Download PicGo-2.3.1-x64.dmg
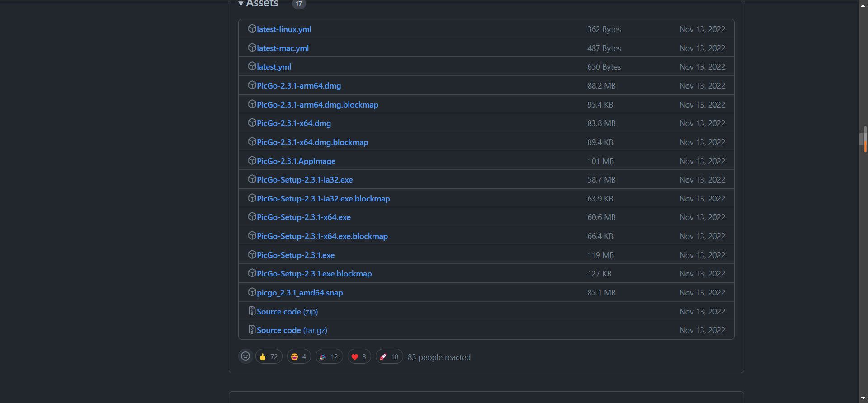Viewport: 868px width, 403px height. point(294,123)
